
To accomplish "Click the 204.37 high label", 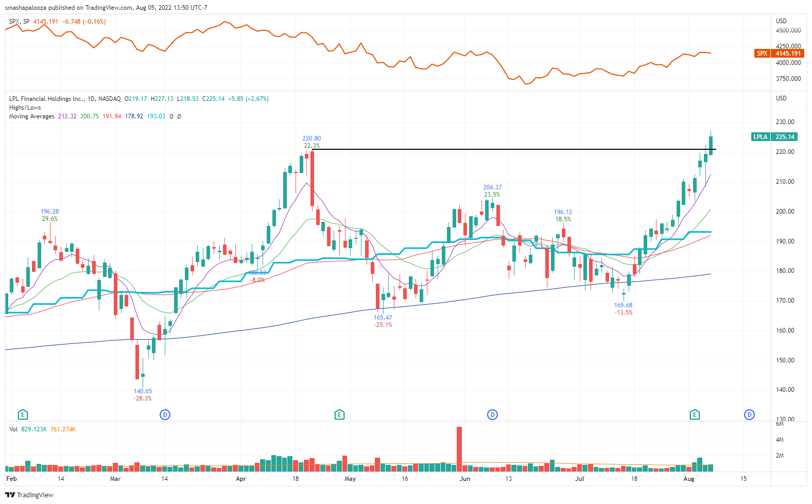I will click(492, 187).
